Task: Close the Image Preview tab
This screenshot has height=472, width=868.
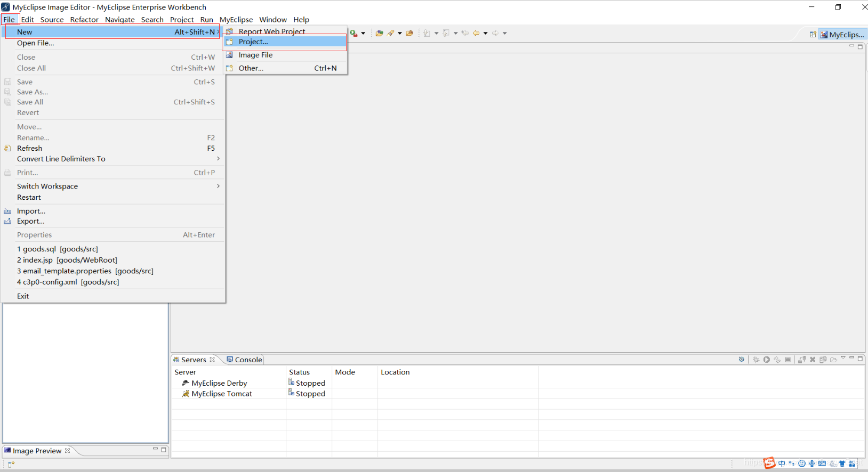Action: [x=67, y=451]
